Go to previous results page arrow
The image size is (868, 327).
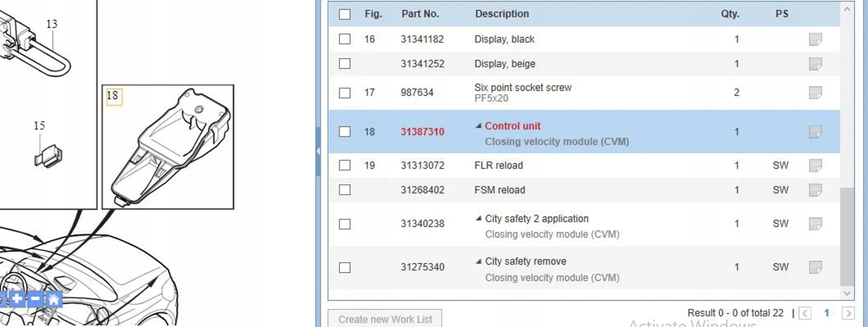pos(805,313)
